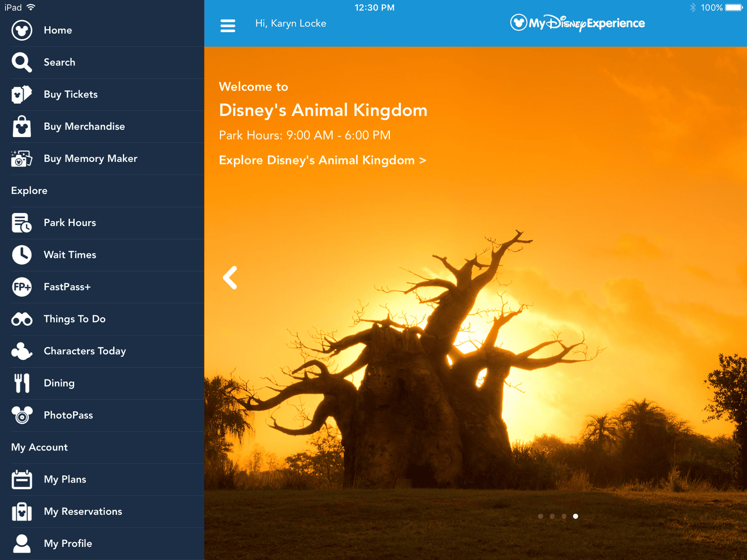Open Dining label in sidebar
Screen dimensions: 747x560
coord(59,383)
